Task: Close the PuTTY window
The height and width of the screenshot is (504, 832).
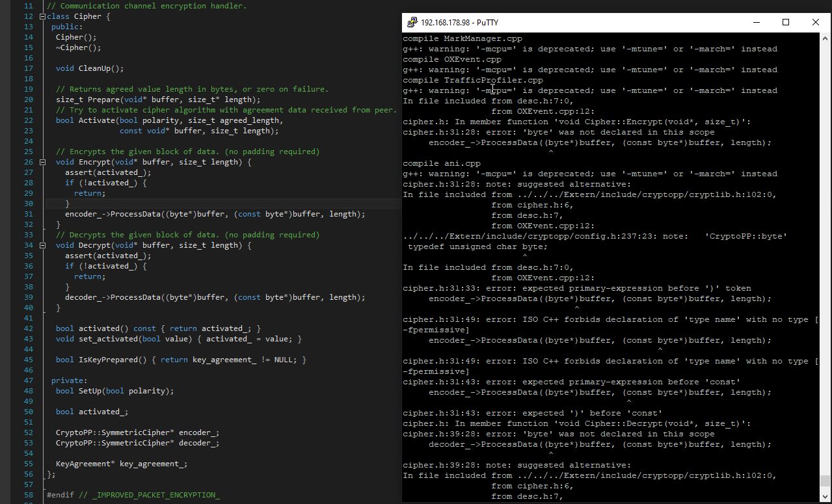Action: [815, 22]
